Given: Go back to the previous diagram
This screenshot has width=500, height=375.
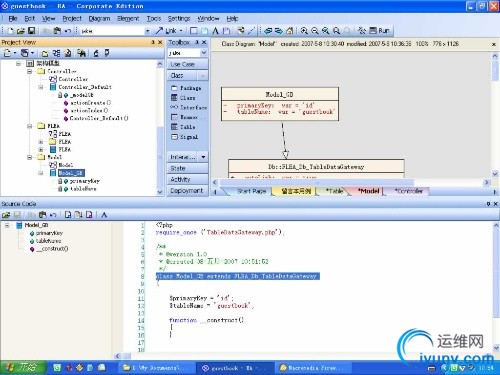Looking at the screenshot, I should 268,31.
